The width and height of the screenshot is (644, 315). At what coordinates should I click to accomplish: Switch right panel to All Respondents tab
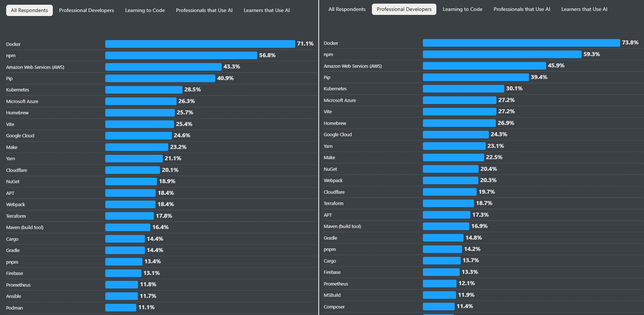click(347, 9)
